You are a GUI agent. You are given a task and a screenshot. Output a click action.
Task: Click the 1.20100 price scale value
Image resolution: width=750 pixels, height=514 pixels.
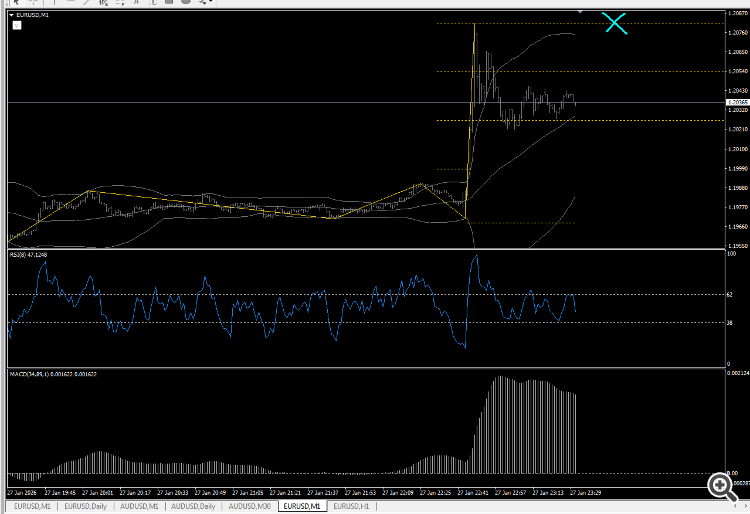738,149
